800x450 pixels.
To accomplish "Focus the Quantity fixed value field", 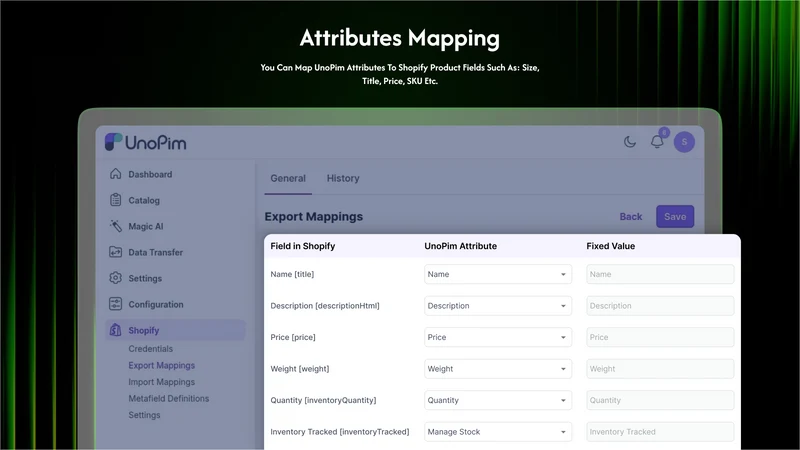I will pos(660,401).
